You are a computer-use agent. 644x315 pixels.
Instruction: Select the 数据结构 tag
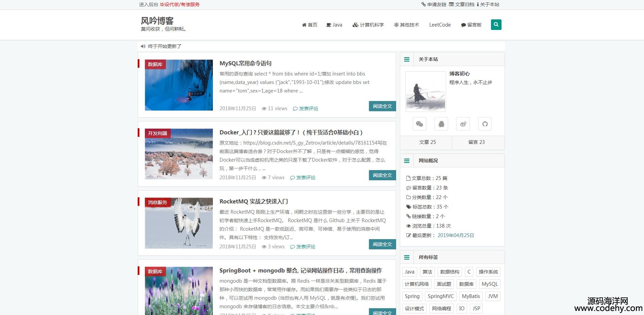[x=450, y=272]
